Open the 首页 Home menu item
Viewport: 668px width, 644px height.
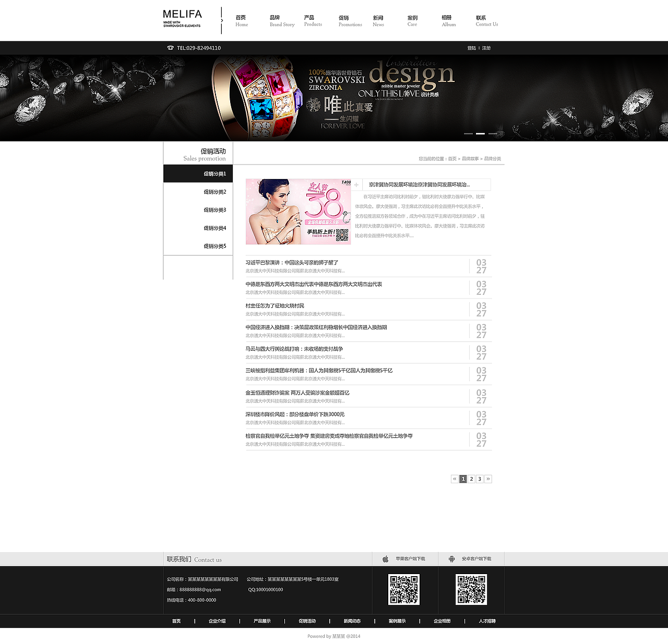(x=242, y=21)
